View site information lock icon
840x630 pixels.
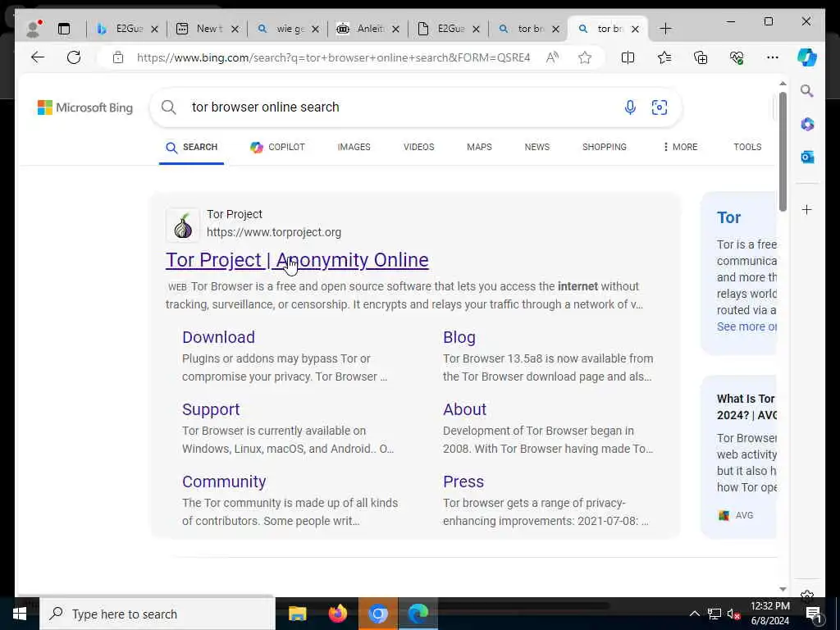click(x=118, y=57)
